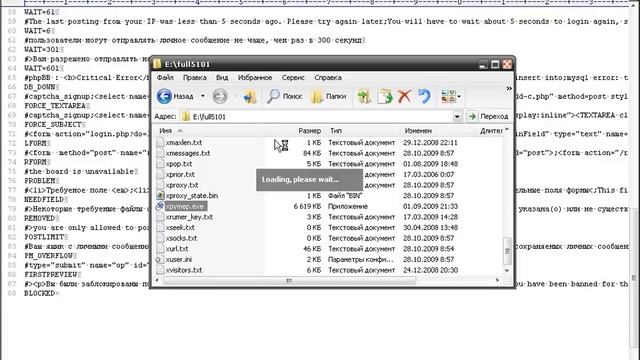Click the 6 619 КБ size cell
Screen dimensions: 640x360
(307, 206)
